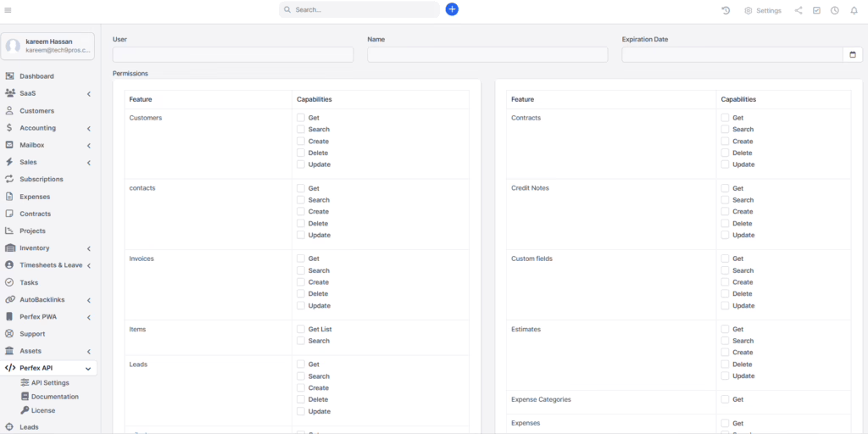Go to Contracts in sidebar
This screenshot has height=434, width=868.
tap(35, 214)
